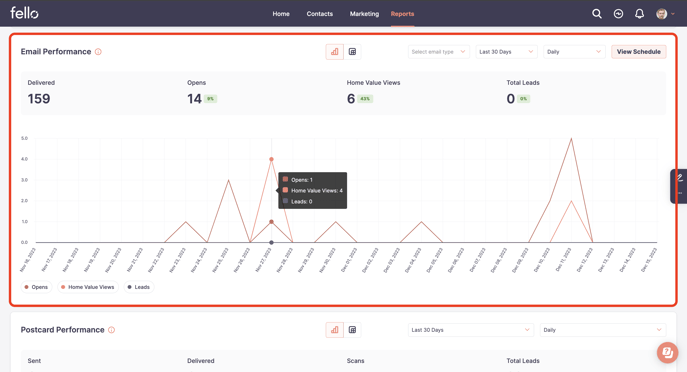Open the Select email type dropdown

point(439,52)
